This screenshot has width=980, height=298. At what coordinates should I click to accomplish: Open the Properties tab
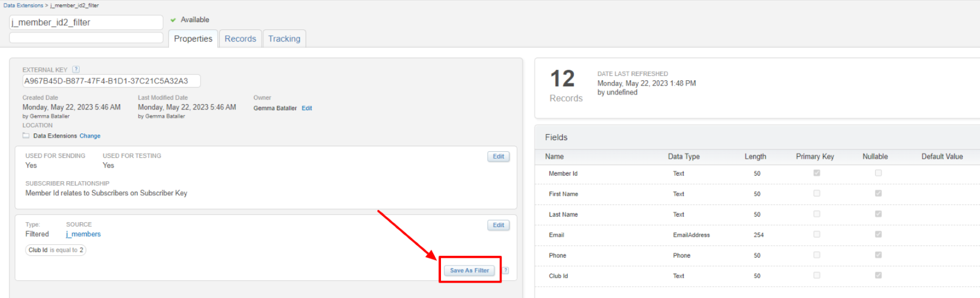[x=193, y=39]
